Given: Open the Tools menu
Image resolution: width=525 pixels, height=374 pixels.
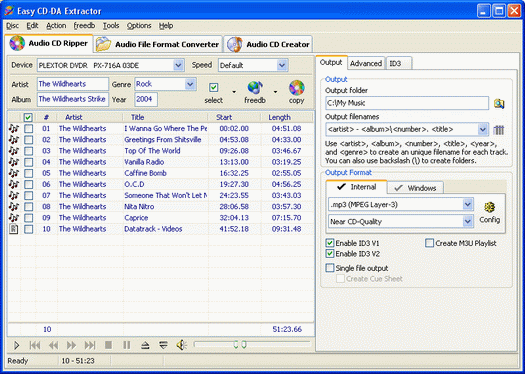Looking at the screenshot, I should click(x=111, y=26).
